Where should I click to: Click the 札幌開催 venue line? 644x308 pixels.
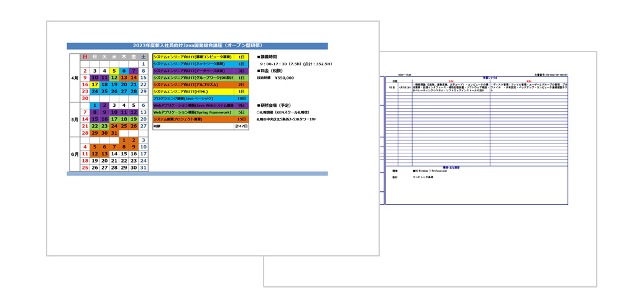(283, 112)
